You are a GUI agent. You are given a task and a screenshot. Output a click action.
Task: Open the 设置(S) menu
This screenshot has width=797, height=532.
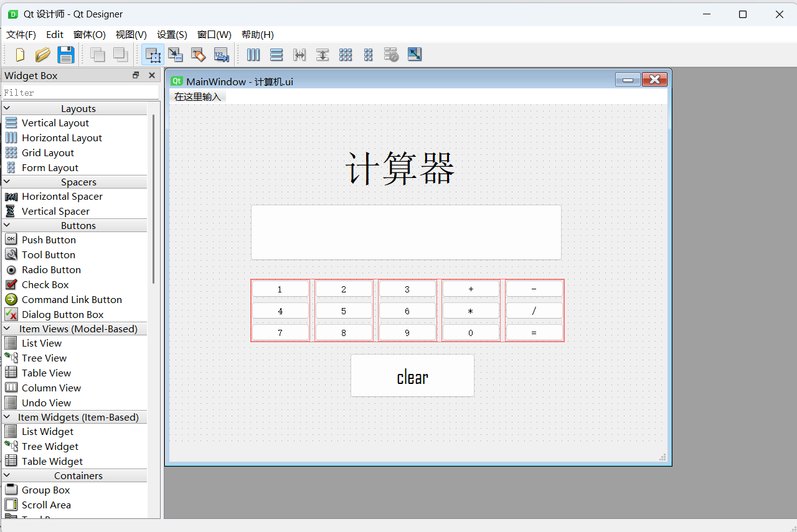[x=172, y=35]
